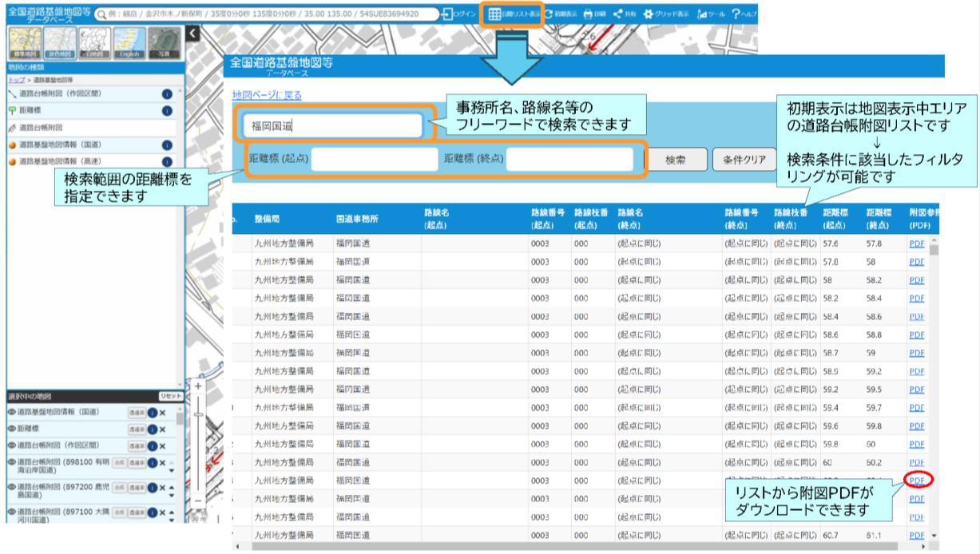Toggle visibility of selected 道路台帳附図 (作図区間) layer
This screenshot has height=554, width=980.
pos(12,445)
